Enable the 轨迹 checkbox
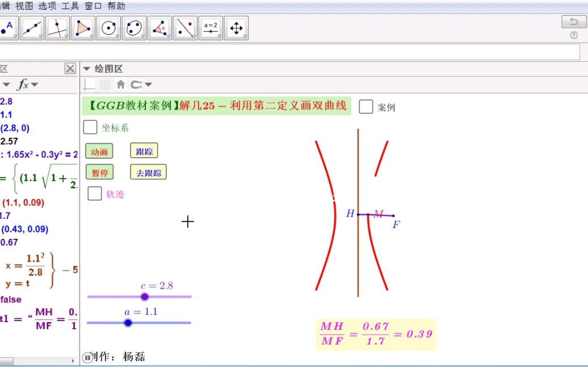588x367 pixels. click(94, 193)
